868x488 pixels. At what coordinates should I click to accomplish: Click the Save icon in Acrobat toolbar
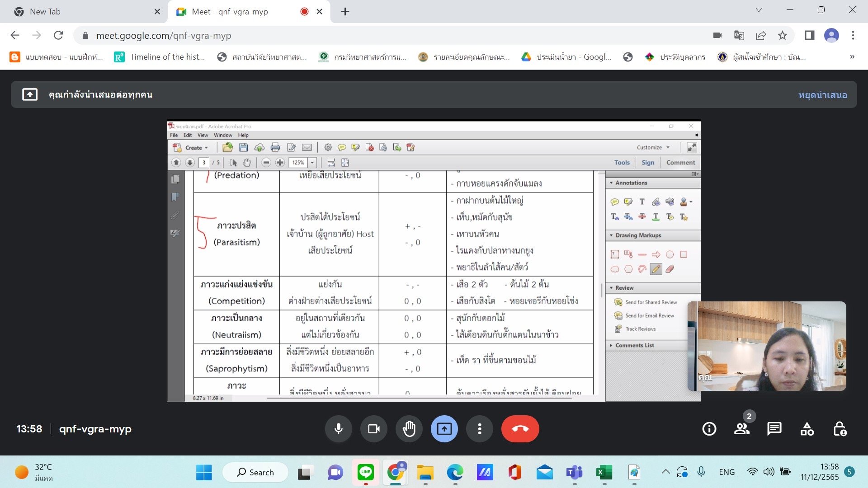(243, 147)
